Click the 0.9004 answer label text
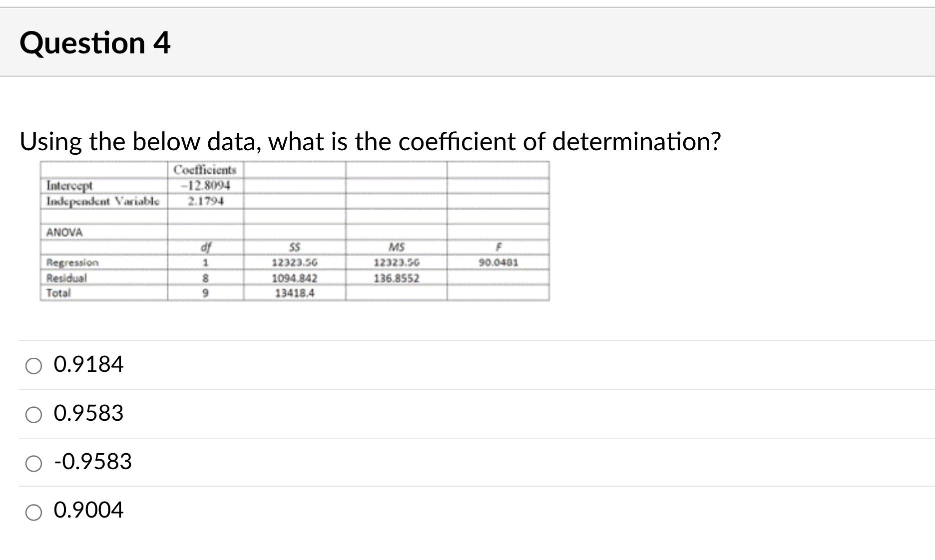This screenshot has height=560, width=935. 88,511
